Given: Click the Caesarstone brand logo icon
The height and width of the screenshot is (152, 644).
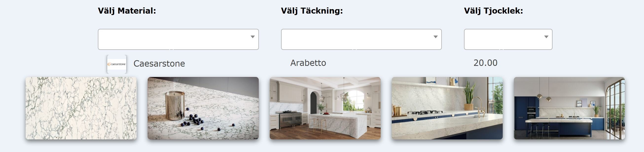Looking at the screenshot, I should [x=117, y=64].
